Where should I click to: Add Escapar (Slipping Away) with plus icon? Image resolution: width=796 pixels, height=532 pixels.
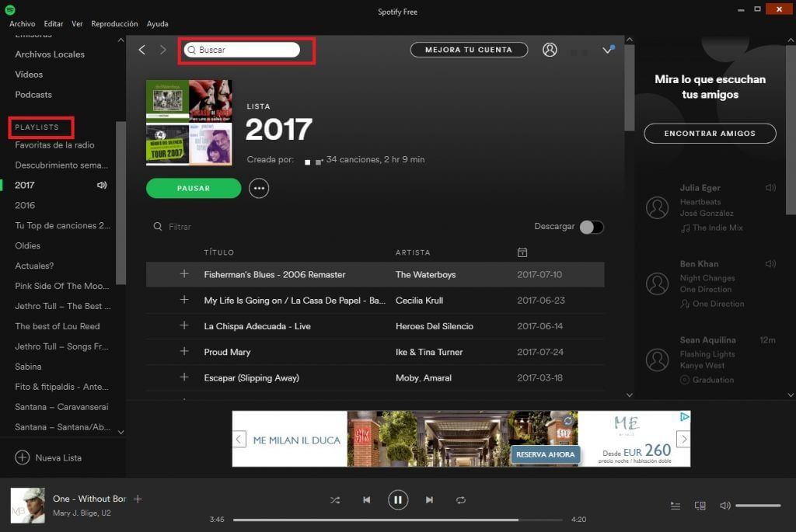[184, 377]
